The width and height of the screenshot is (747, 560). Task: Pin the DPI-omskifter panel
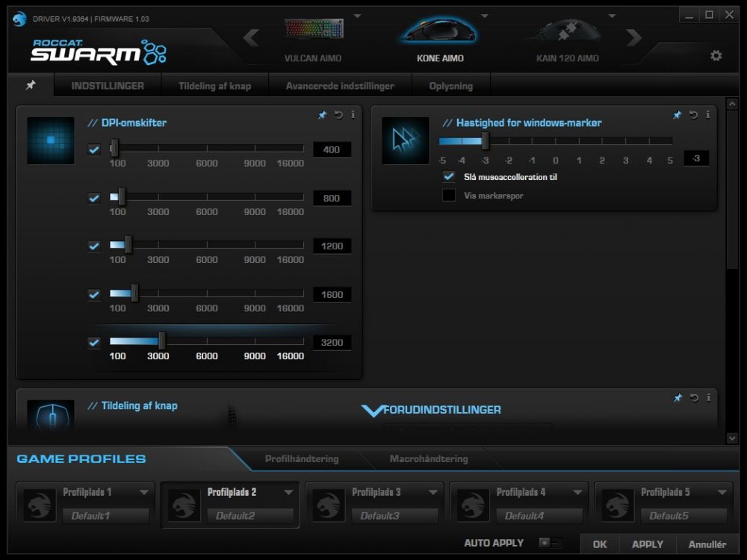coord(323,115)
